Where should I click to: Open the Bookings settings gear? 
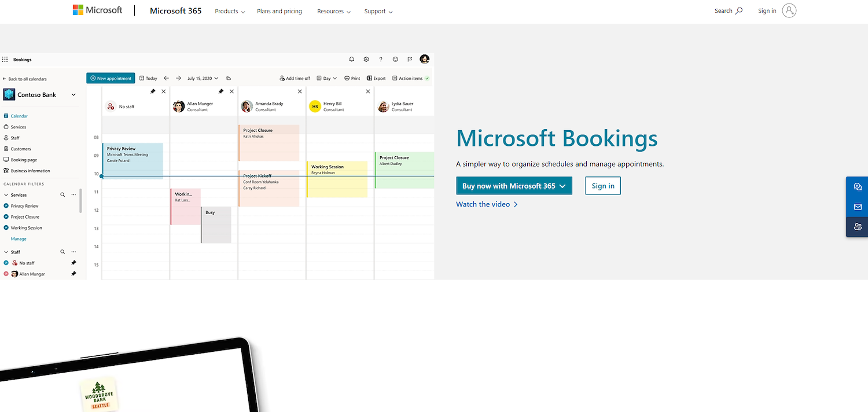point(366,59)
